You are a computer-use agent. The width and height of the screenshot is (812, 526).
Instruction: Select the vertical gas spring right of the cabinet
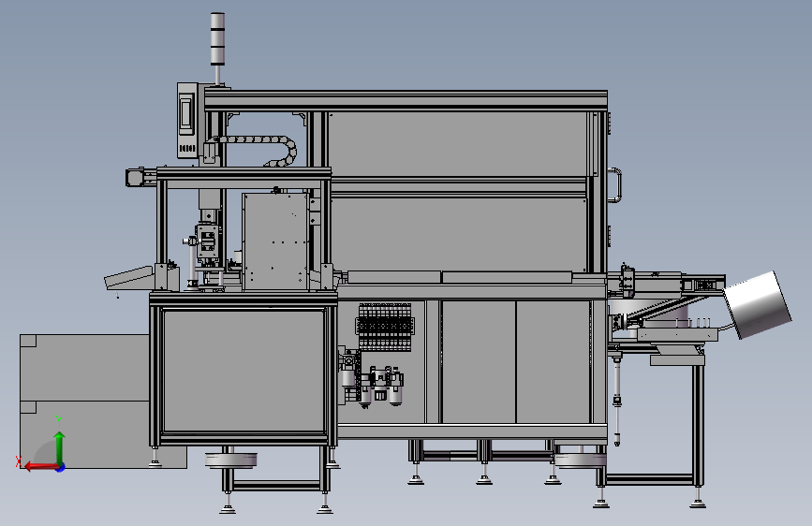[x=617, y=399]
